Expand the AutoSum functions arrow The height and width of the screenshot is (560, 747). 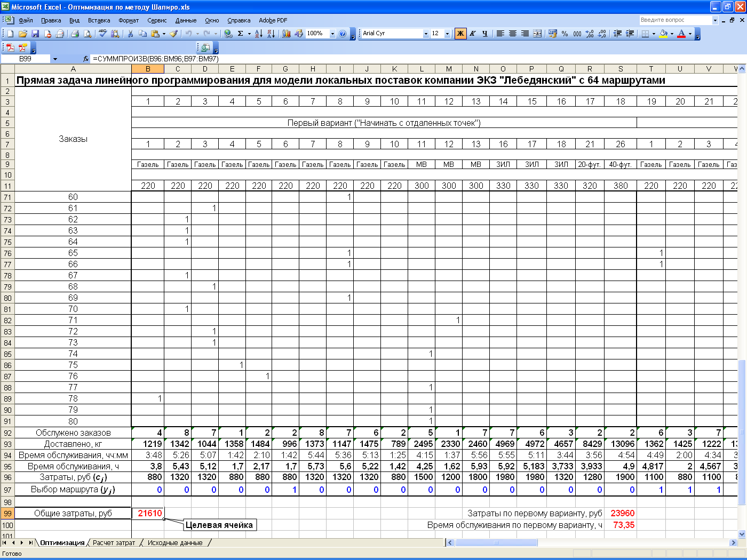[x=249, y=34]
